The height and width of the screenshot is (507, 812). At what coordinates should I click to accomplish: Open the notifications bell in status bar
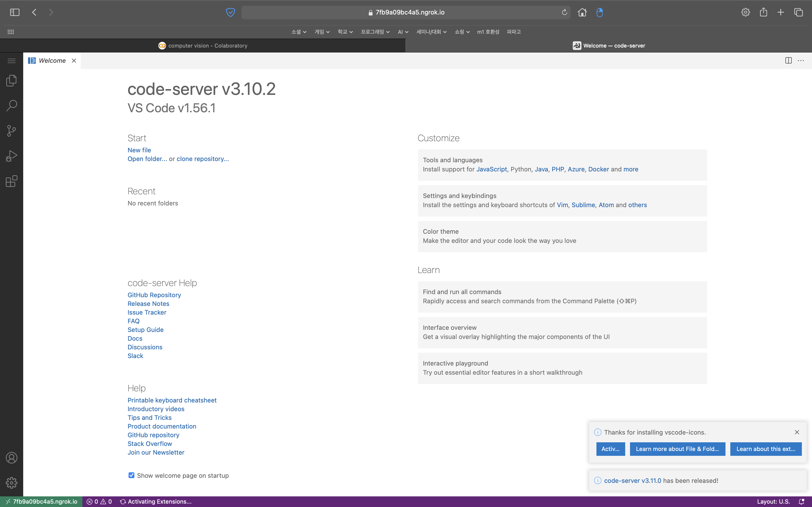click(x=802, y=502)
